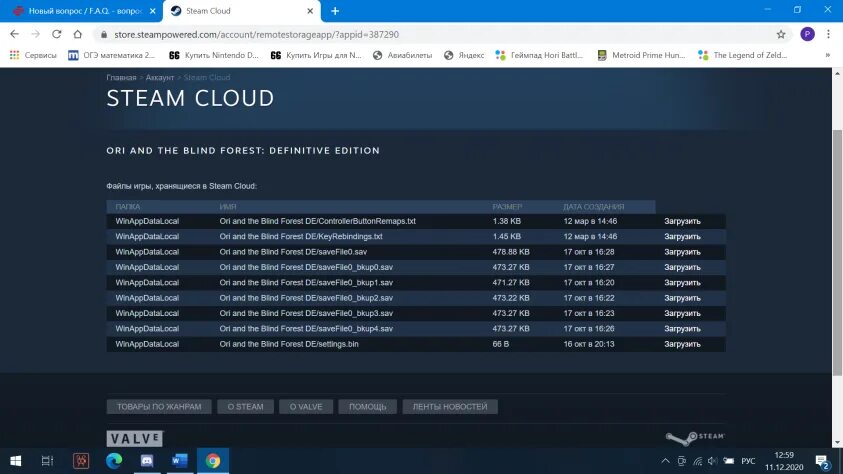
Task: Open Task View on the taskbar
Action: tap(47, 461)
